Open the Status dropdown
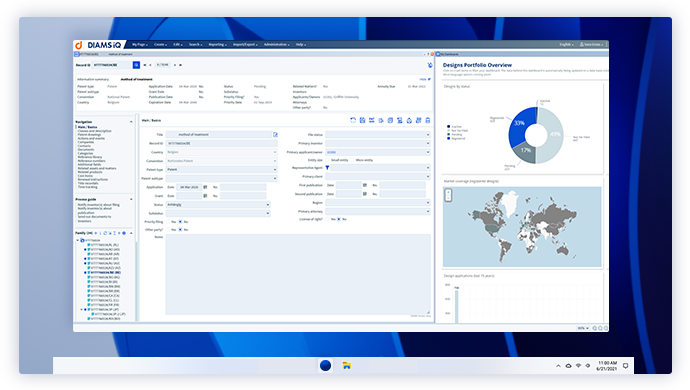690x390 pixels. pyautogui.click(x=218, y=205)
